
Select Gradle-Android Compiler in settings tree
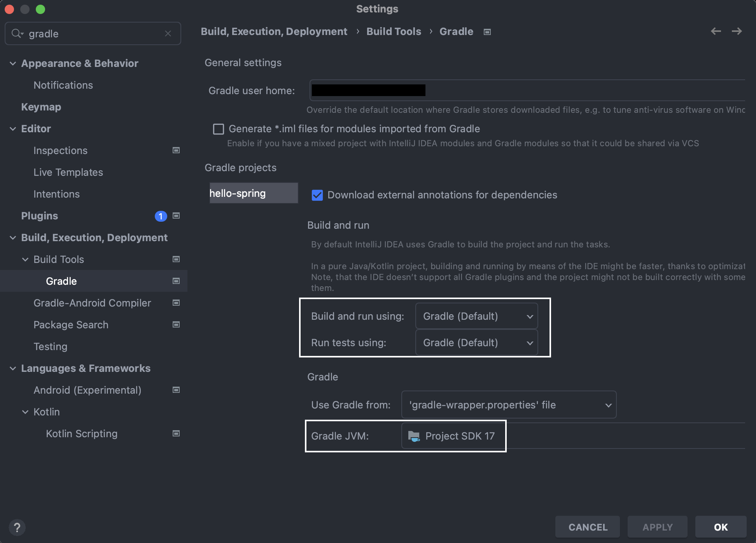click(92, 303)
